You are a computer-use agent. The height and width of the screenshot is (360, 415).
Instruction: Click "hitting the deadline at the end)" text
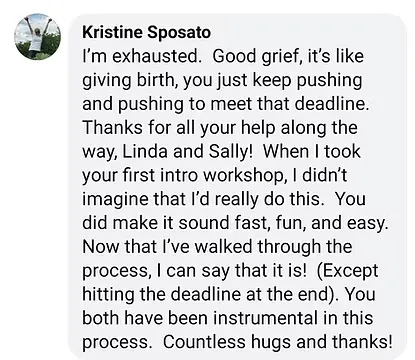tap(210, 294)
